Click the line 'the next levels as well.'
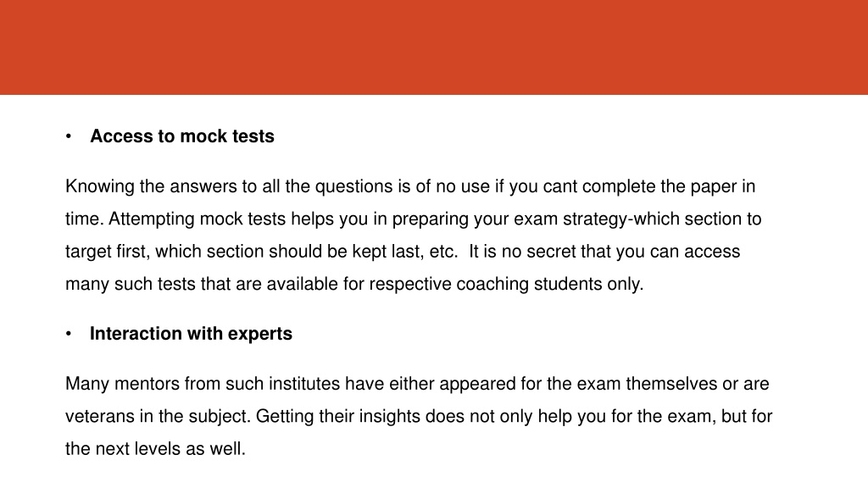 156,449
